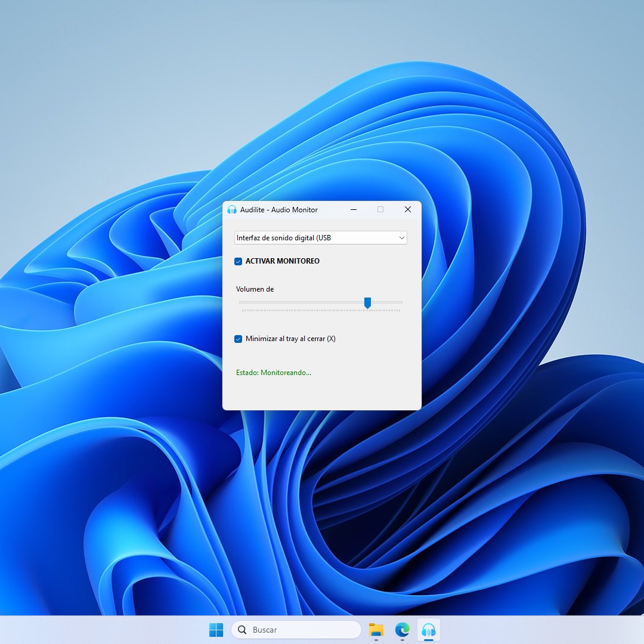The width and height of the screenshot is (644, 644).
Task: Launch Microsoft Edge from the taskbar
Action: coord(402,630)
